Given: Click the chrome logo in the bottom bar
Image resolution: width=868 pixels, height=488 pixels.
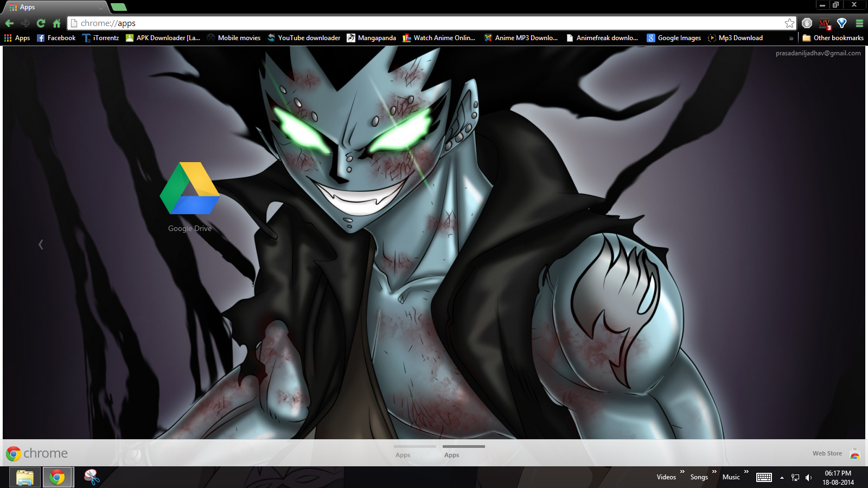Looking at the screenshot, I should click(x=37, y=453).
